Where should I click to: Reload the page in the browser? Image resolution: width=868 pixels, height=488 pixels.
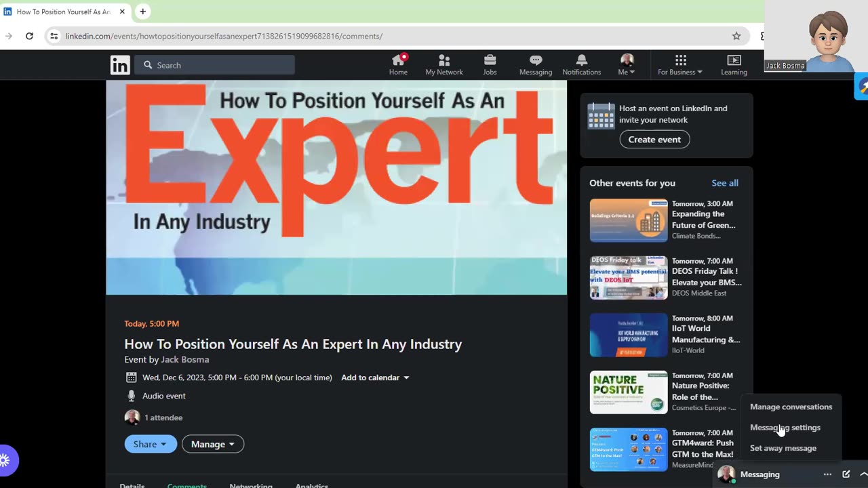click(29, 36)
